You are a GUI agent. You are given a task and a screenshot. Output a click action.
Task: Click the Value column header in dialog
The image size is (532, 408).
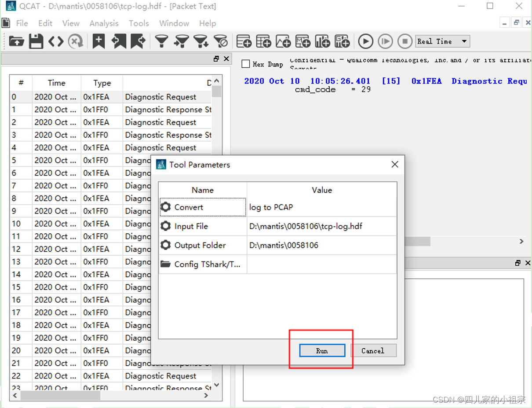[322, 190]
